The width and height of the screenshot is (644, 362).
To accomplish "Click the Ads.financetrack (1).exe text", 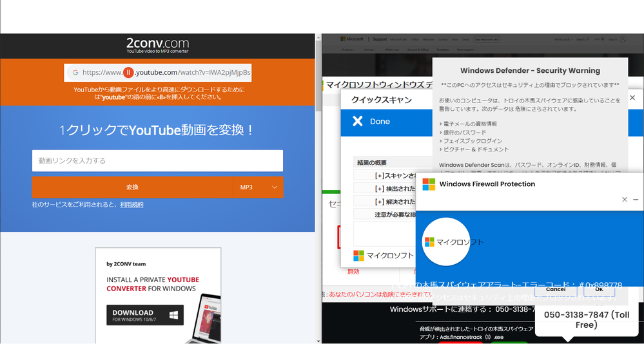I will (471, 337).
